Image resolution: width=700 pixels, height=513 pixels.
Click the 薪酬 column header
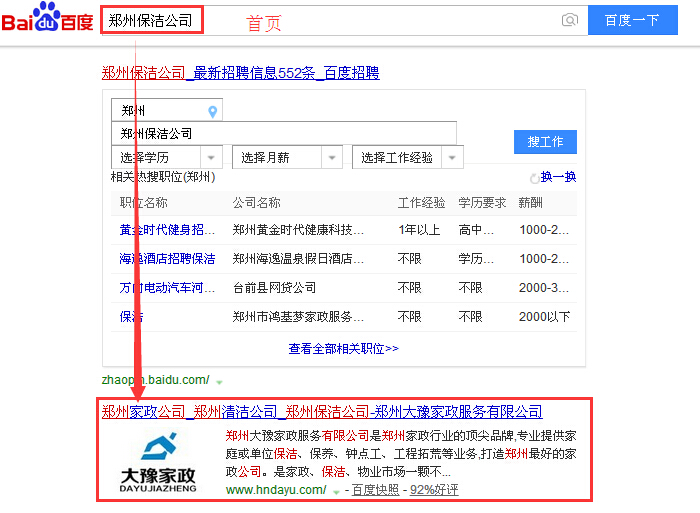[530, 203]
